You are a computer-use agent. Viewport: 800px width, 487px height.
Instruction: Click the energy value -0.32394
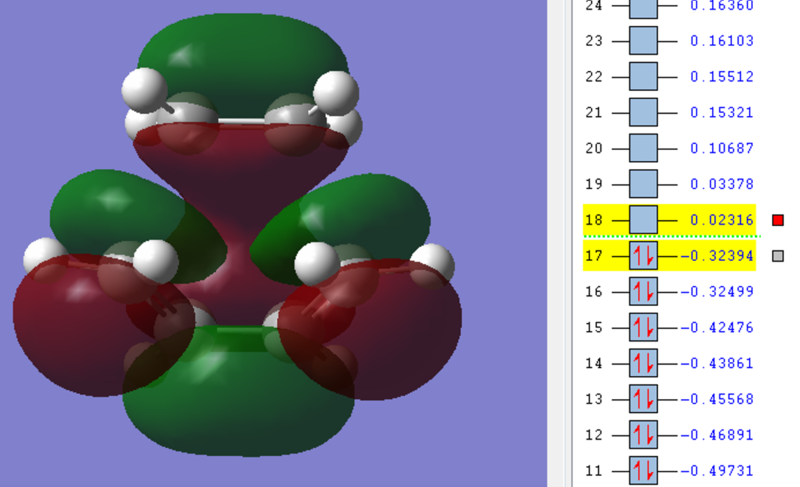[717, 255]
